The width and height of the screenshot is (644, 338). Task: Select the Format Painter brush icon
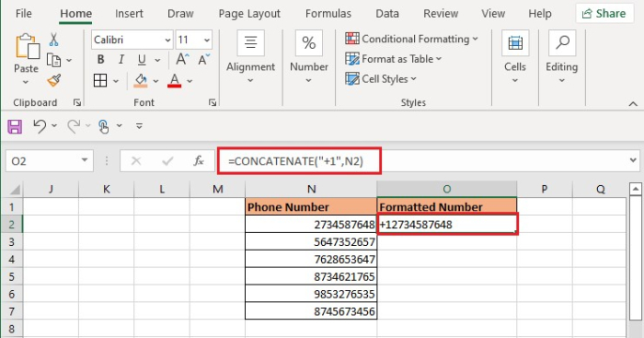(53, 80)
